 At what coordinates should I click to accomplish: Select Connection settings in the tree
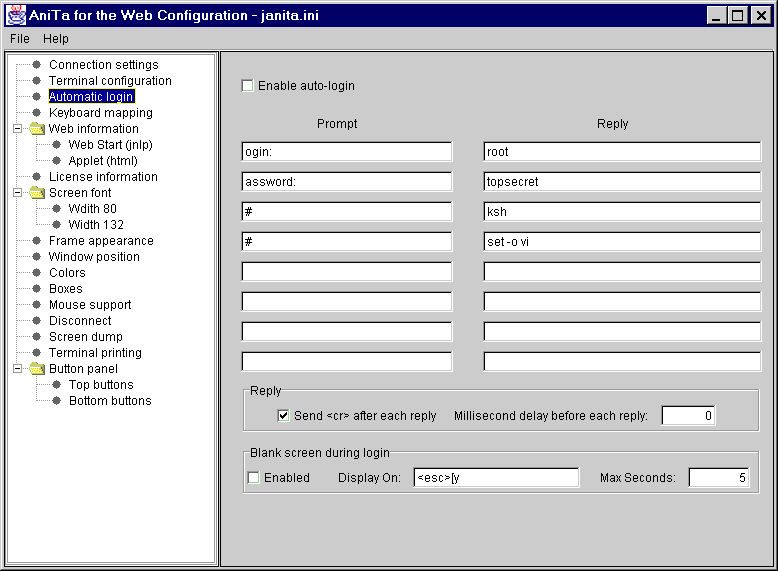(103, 65)
